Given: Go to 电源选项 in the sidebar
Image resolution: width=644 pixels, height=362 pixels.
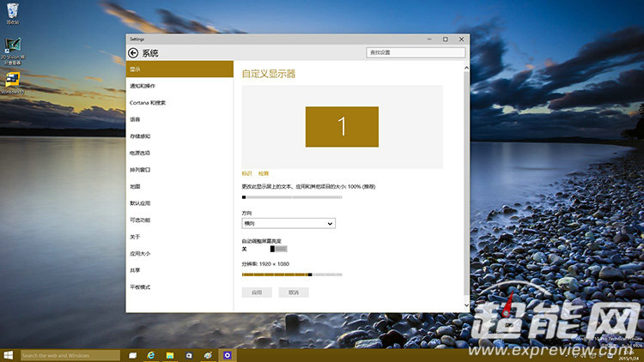Looking at the screenshot, I should (x=140, y=153).
